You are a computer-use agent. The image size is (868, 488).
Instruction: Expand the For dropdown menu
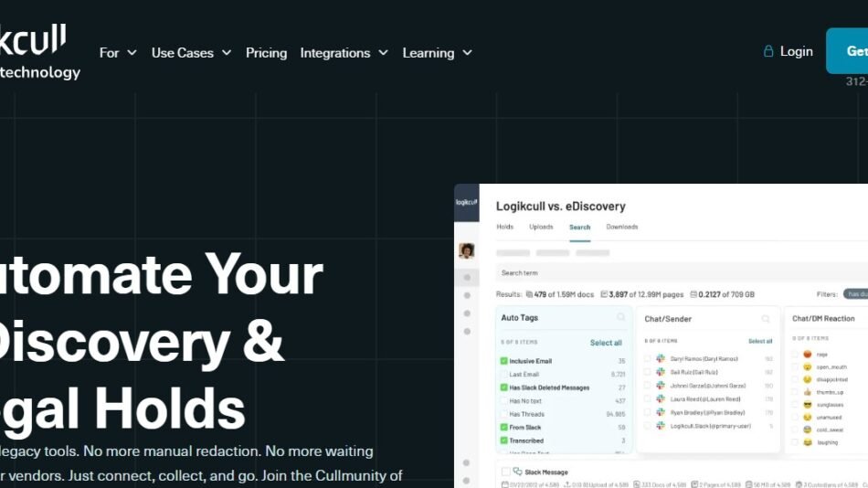(x=118, y=52)
